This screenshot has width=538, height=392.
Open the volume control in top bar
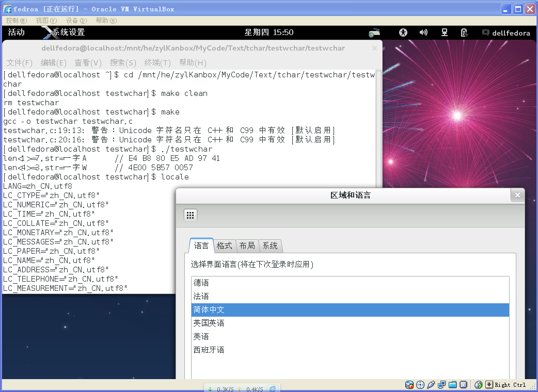tap(423, 32)
